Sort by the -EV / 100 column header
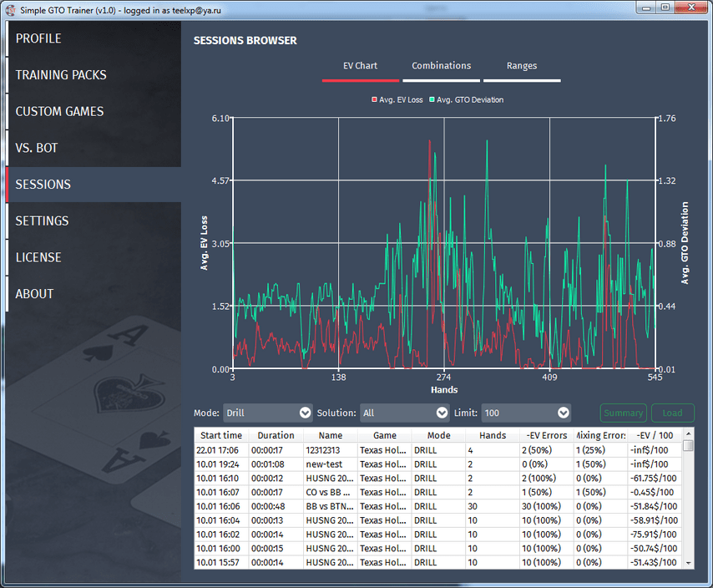Screen dimensions: 713x588 click(655, 435)
